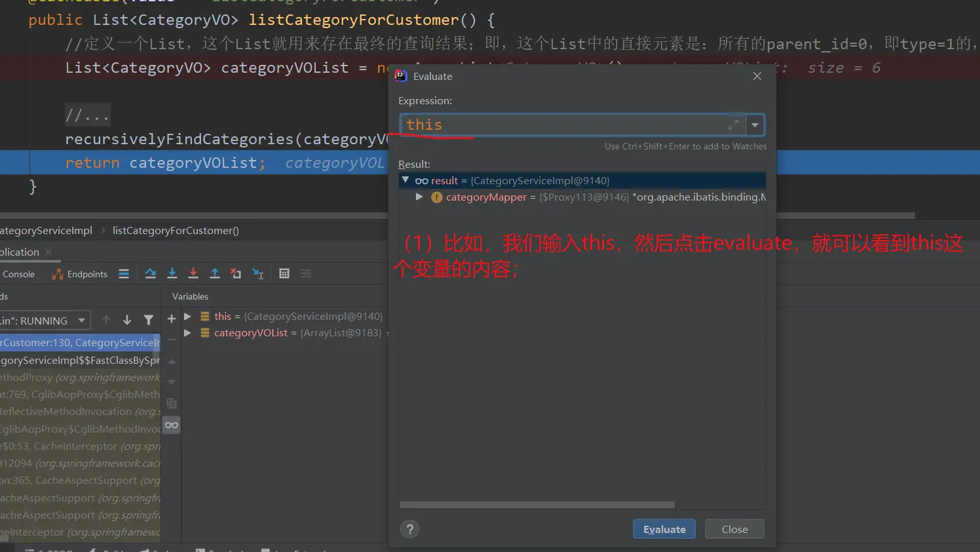Click the Step Into debugger icon
The width and height of the screenshot is (980, 552).
[172, 274]
